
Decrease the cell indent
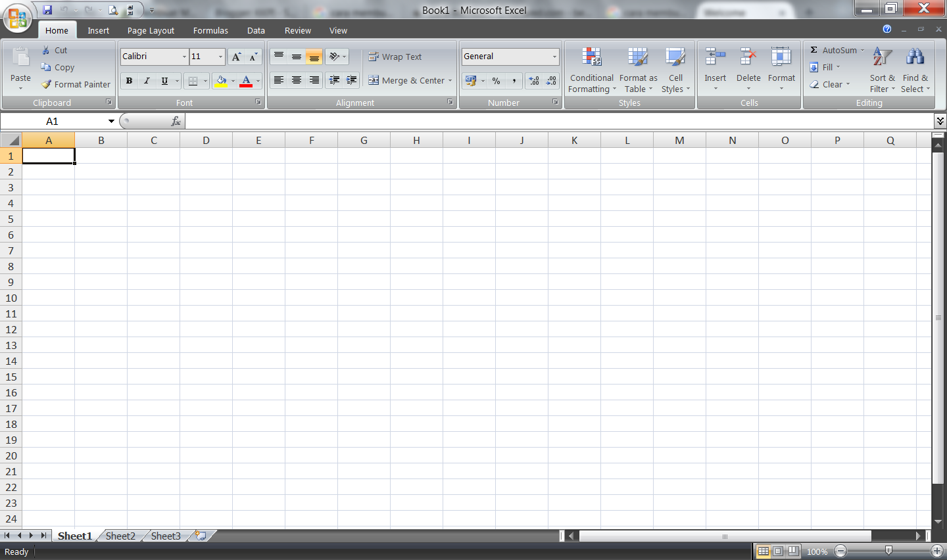pos(334,80)
